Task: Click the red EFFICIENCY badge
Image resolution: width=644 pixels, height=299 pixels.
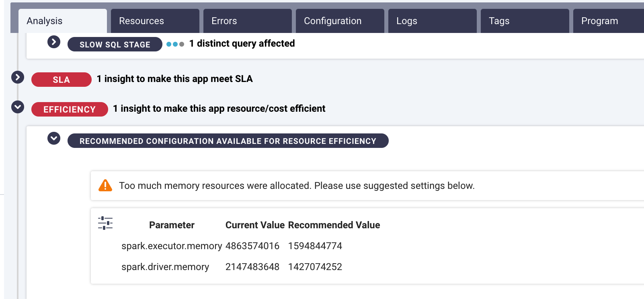Action: pos(70,109)
